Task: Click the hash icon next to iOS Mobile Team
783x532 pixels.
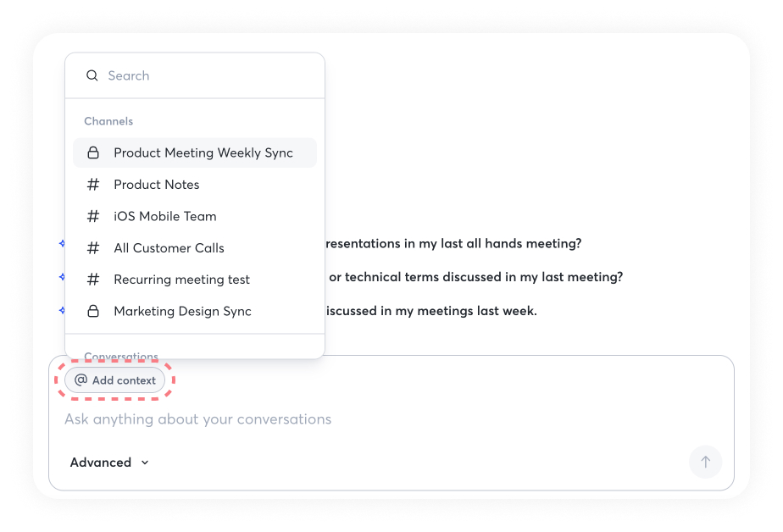Action: pos(94,216)
